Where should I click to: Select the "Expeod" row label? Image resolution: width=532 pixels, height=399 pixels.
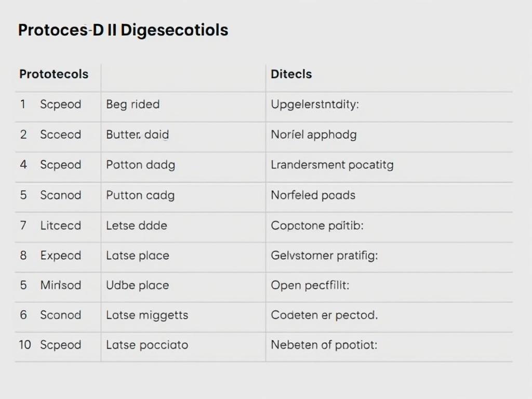60,256
